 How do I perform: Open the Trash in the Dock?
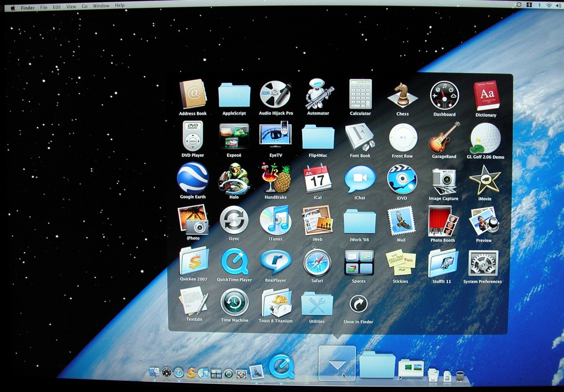460,376
